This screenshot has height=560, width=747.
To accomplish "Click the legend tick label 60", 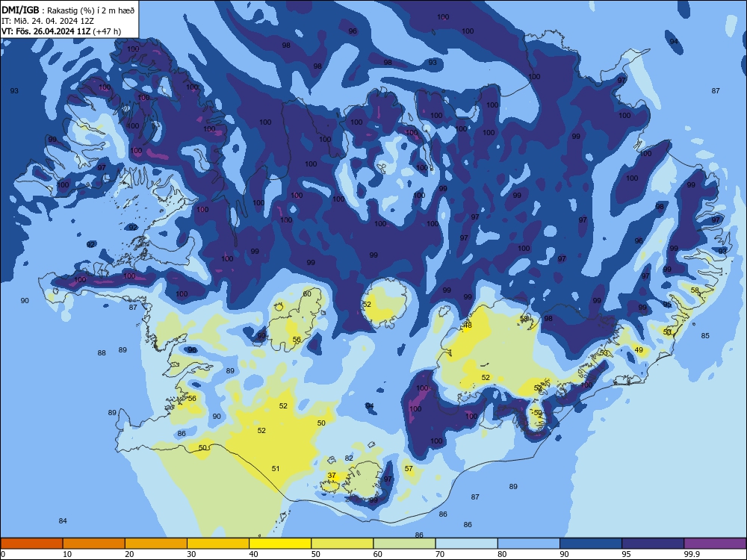I will 378,554.
